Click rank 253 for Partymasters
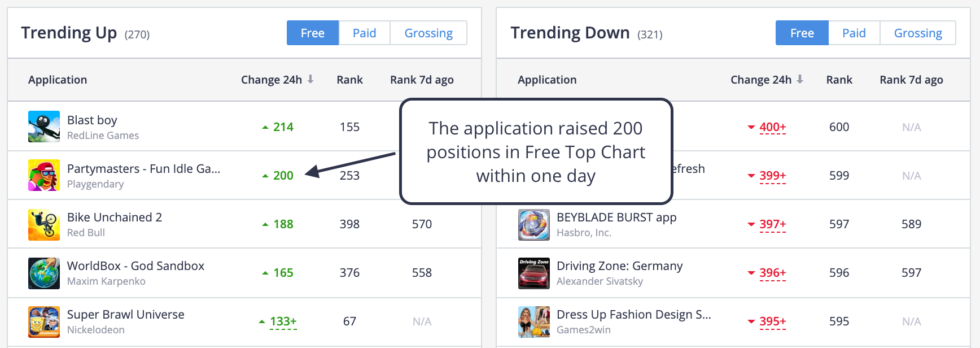Image resolution: width=980 pixels, height=348 pixels. coord(349,176)
